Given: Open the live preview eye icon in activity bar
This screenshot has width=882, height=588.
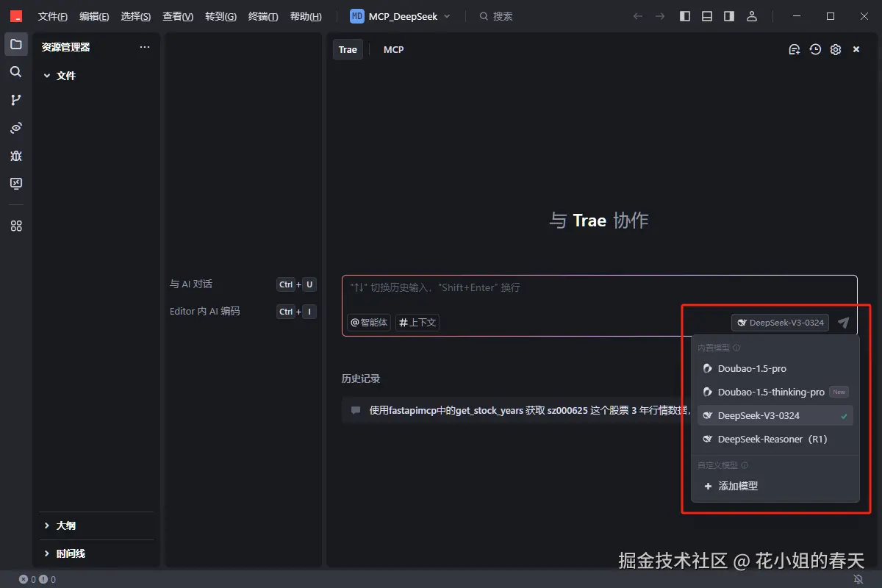Looking at the screenshot, I should 16,128.
